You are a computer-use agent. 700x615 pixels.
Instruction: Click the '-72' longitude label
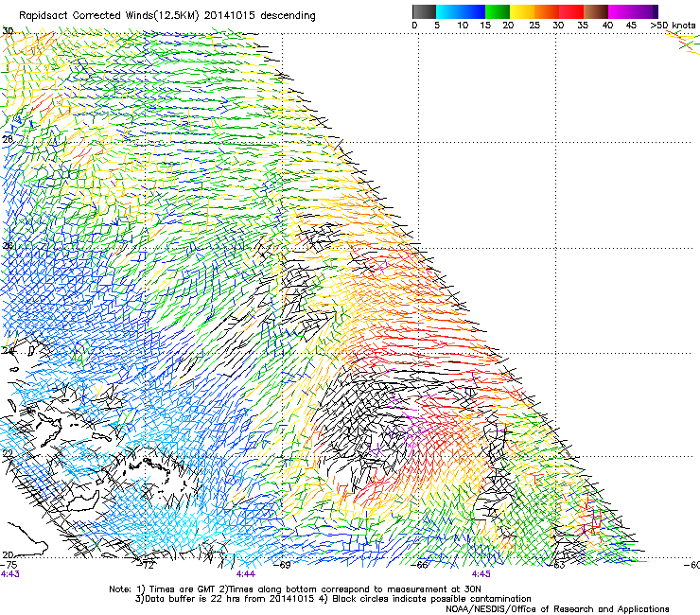click(x=146, y=565)
